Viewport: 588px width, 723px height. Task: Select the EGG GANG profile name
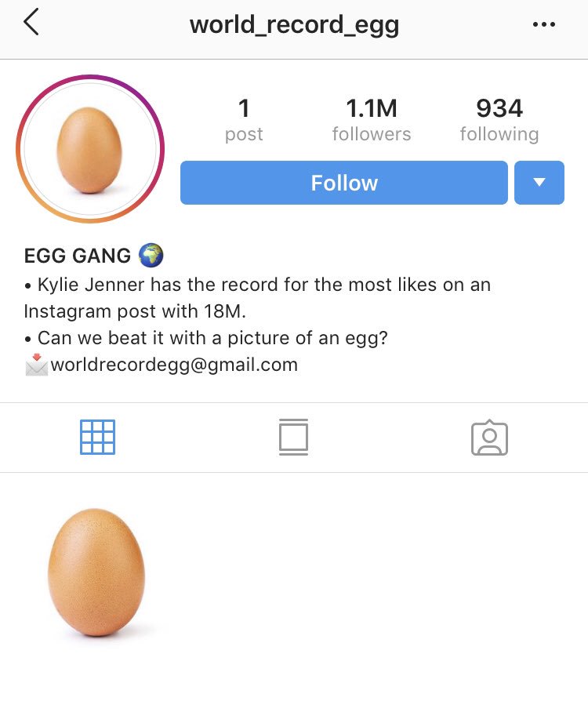[x=78, y=256]
